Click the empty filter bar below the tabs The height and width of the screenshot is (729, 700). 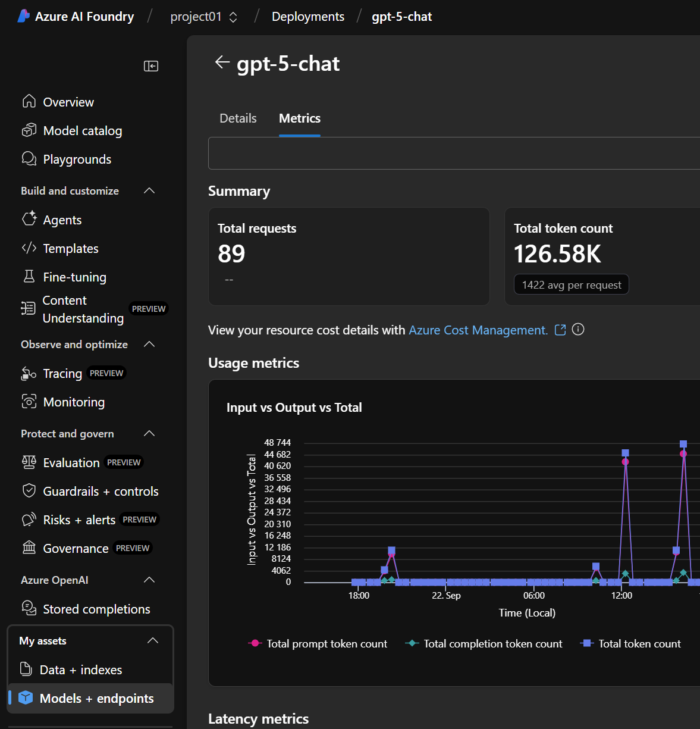click(x=453, y=153)
